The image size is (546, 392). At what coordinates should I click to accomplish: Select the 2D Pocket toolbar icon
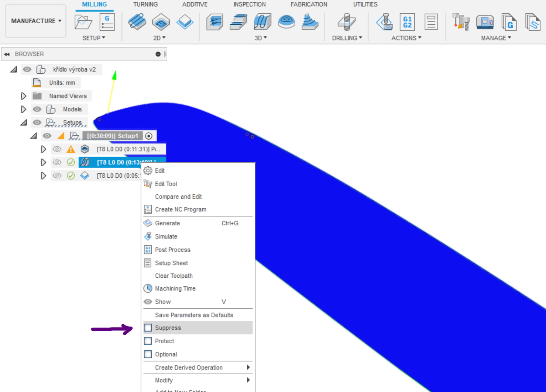click(161, 22)
